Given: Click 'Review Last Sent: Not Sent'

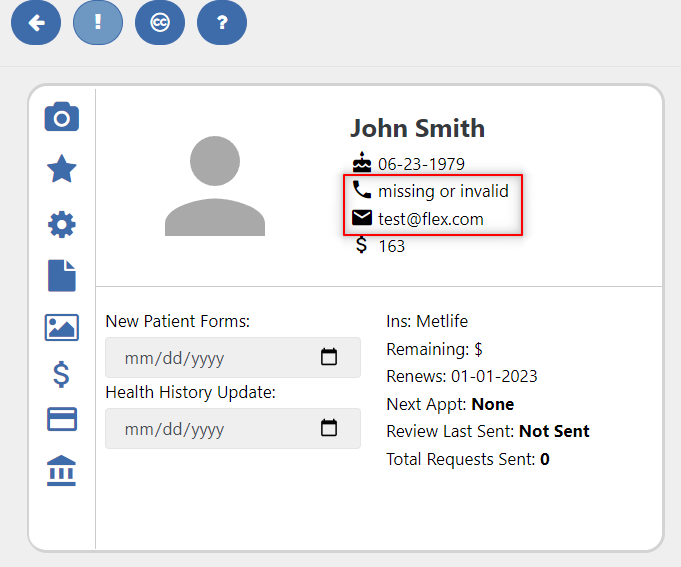Looking at the screenshot, I should 488,432.
